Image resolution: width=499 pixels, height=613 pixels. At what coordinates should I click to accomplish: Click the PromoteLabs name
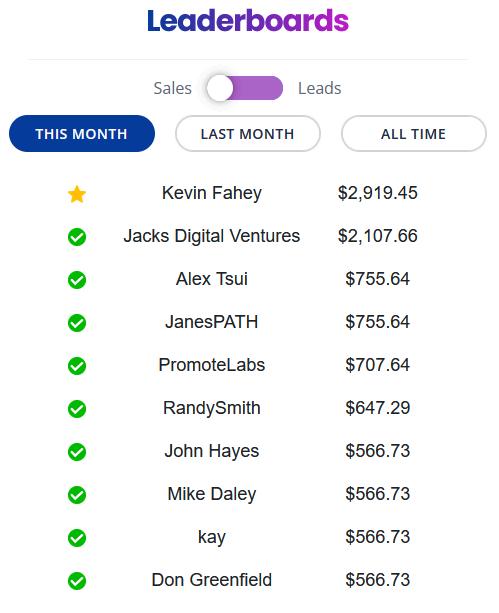tap(212, 365)
